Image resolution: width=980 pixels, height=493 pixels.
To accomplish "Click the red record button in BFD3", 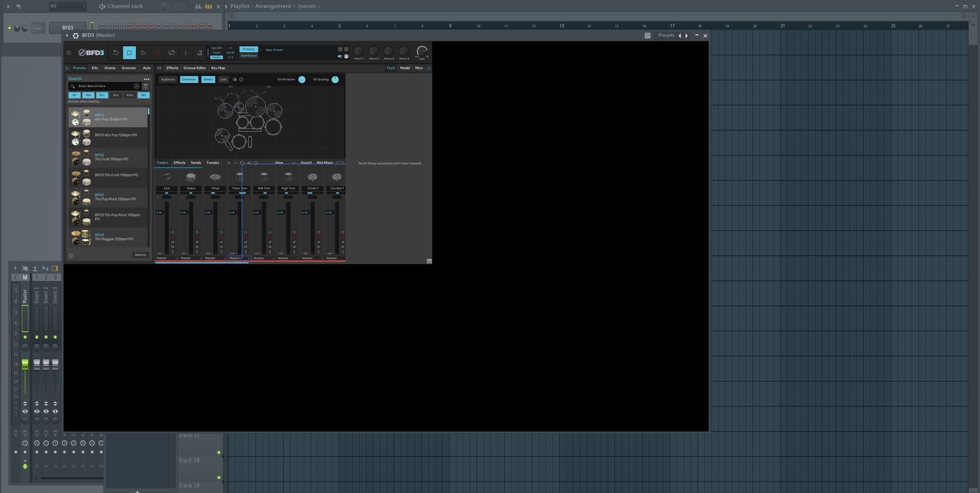I will click(x=157, y=53).
